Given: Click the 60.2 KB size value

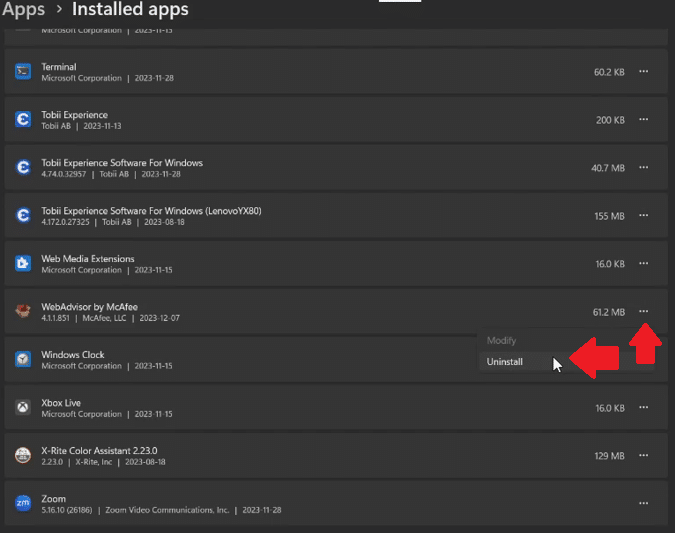Looking at the screenshot, I should (x=609, y=72).
